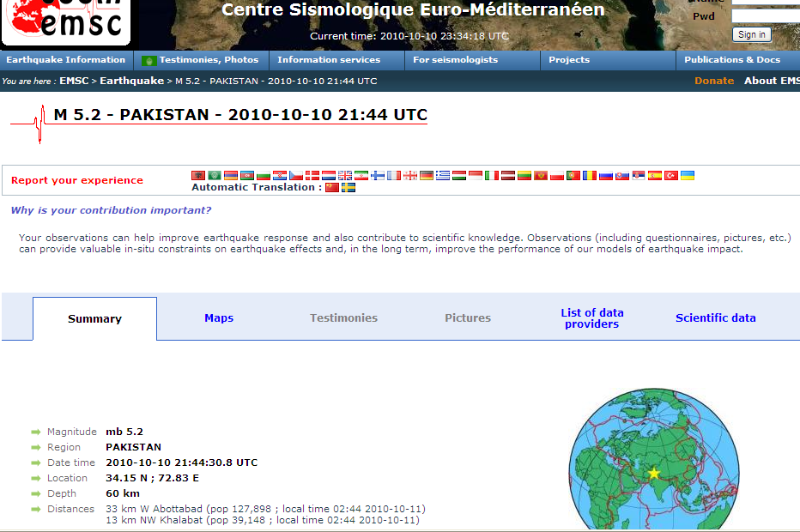Follow the EMSC breadcrumb link
The width and height of the screenshot is (800, 532).
[x=74, y=81]
